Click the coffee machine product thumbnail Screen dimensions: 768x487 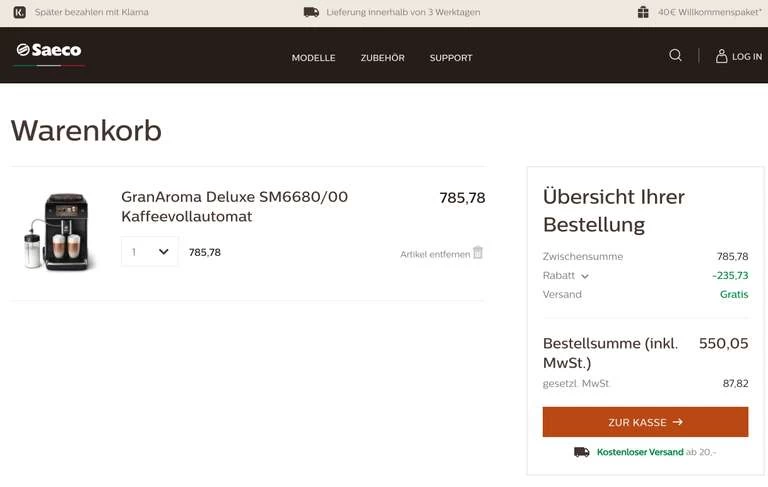tap(58, 232)
